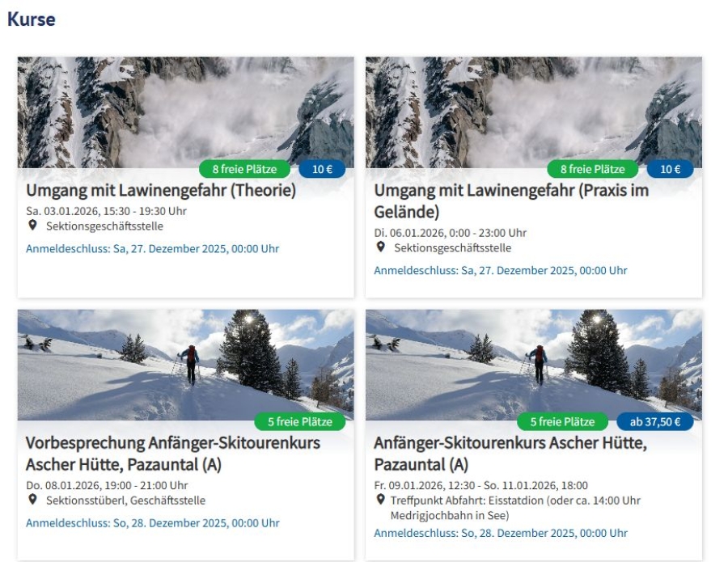The width and height of the screenshot is (728, 562).
Task: Open Umgang mit Lawinengefahr (Theorie) course title
Action: (161, 190)
